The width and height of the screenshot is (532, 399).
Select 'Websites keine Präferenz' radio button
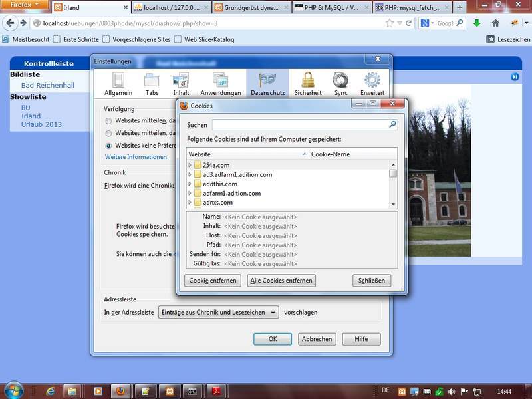tap(108, 145)
